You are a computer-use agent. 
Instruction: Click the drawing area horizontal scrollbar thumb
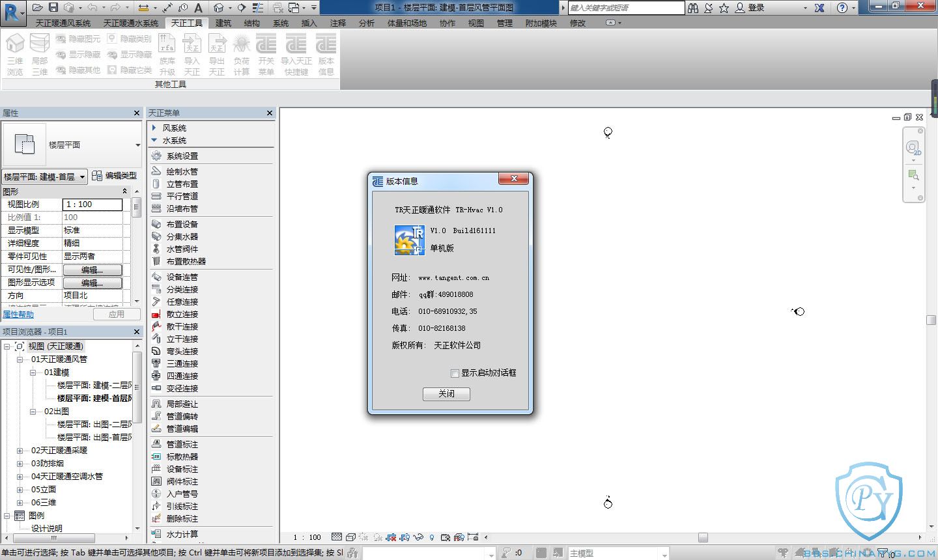point(703,537)
